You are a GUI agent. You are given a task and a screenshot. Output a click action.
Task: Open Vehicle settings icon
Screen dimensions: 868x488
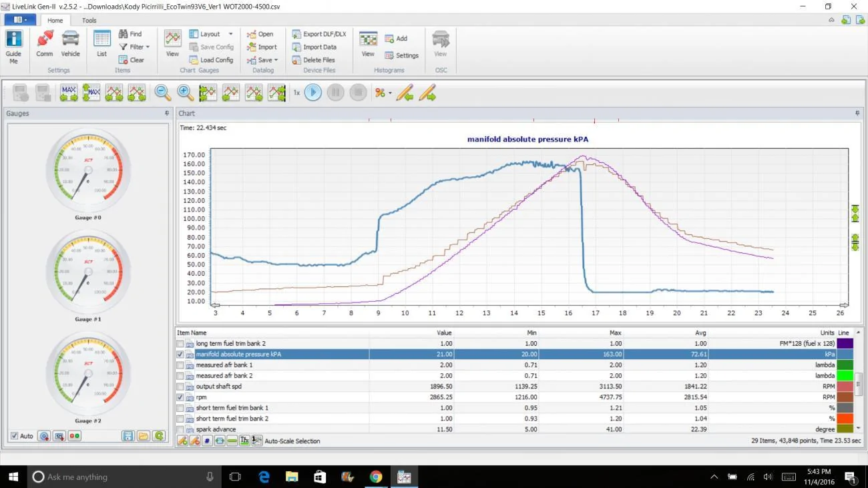tap(70, 45)
